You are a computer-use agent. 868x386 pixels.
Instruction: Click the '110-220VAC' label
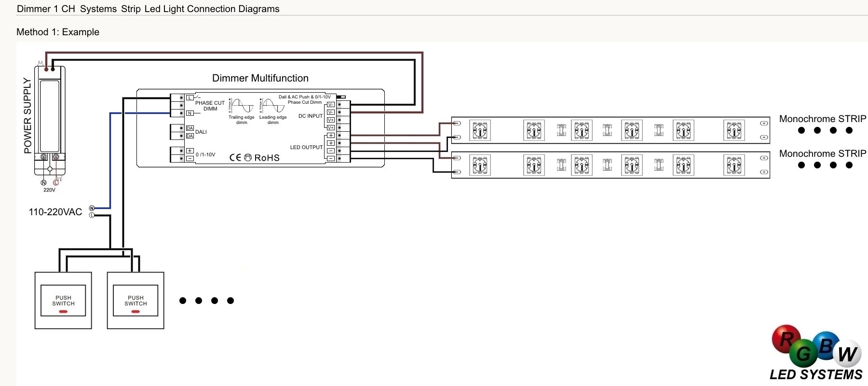[55, 212]
